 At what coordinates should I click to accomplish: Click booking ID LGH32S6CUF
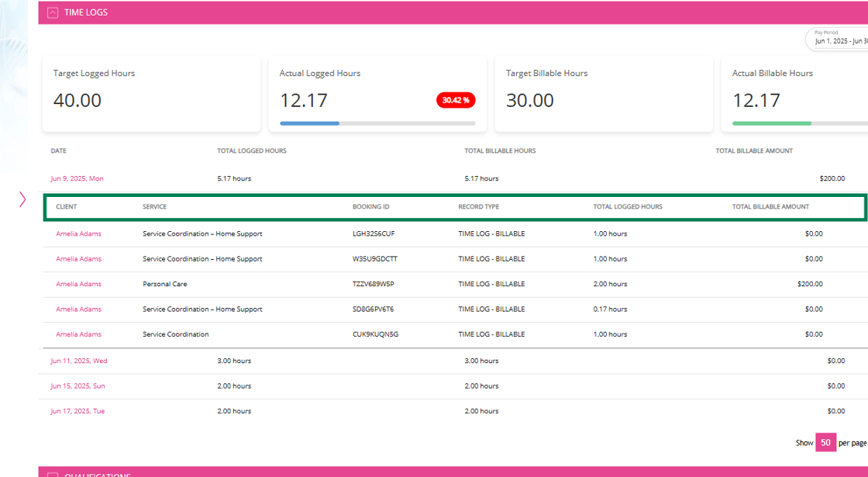(x=374, y=233)
